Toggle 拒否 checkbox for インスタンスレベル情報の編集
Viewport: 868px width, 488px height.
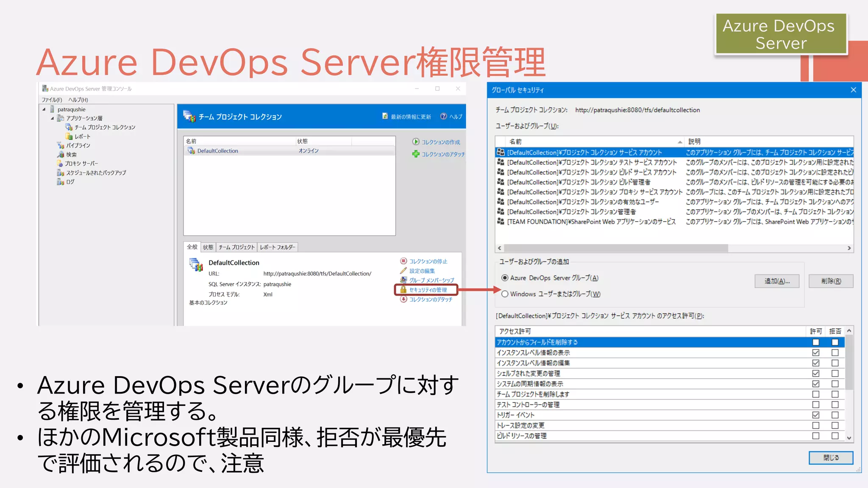pos(835,363)
